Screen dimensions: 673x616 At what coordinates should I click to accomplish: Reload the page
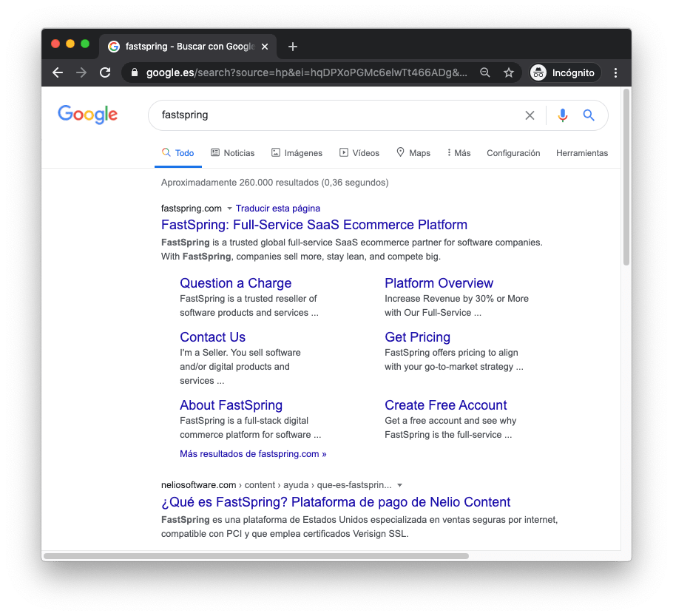105,72
